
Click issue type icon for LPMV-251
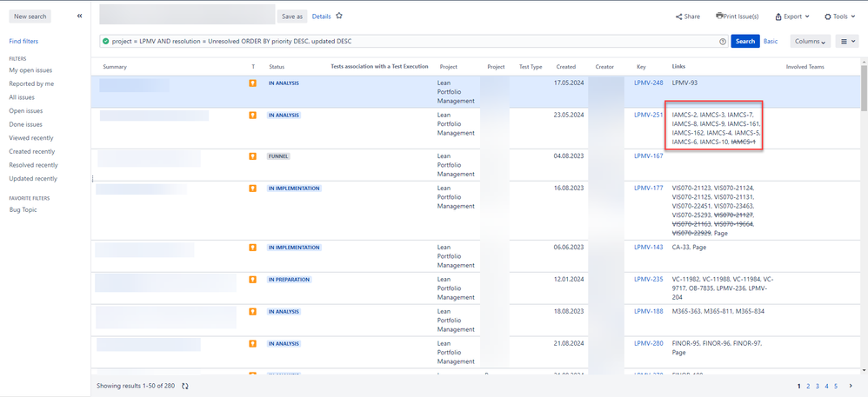click(x=253, y=115)
